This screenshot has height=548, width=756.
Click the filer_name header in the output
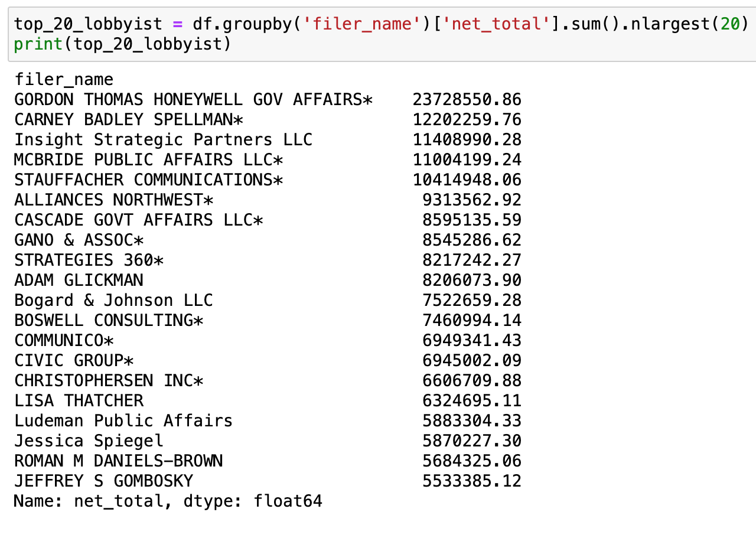click(64, 80)
